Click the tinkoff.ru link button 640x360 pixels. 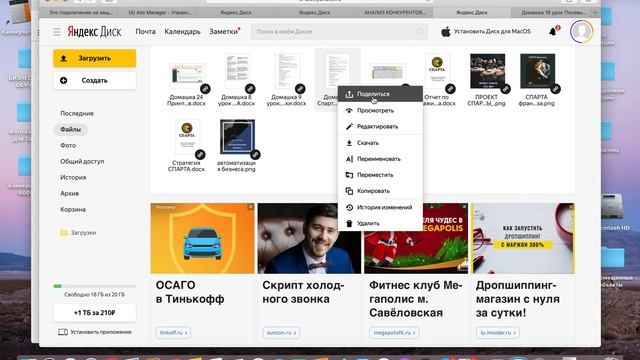173,333
